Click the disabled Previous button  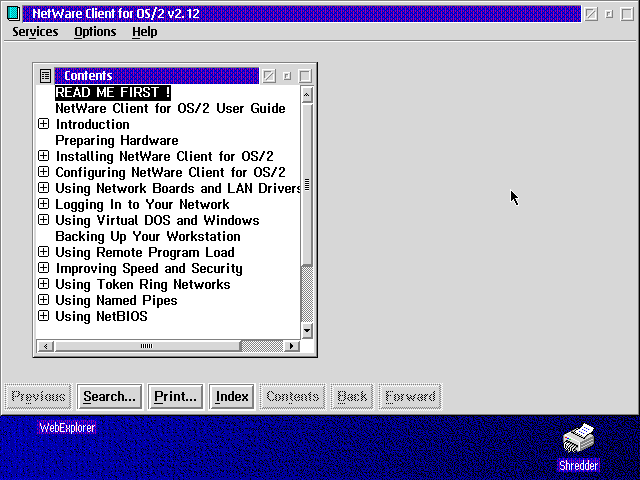click(38, 396)
